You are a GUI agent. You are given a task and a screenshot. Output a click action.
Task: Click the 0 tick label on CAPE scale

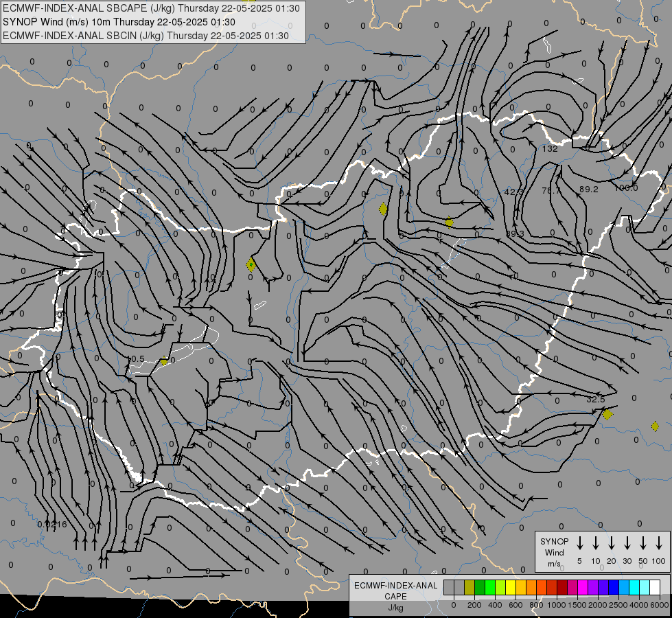(x=454, y=605)
